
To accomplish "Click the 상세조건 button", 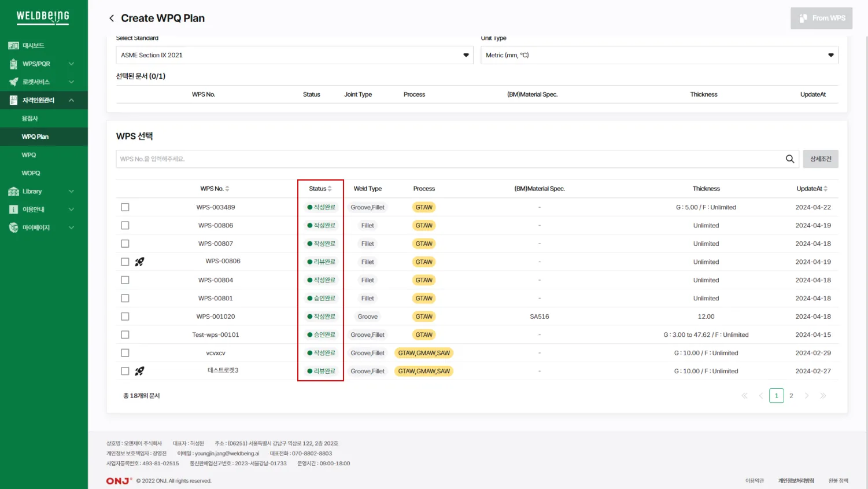I will [x=820, y=159].
